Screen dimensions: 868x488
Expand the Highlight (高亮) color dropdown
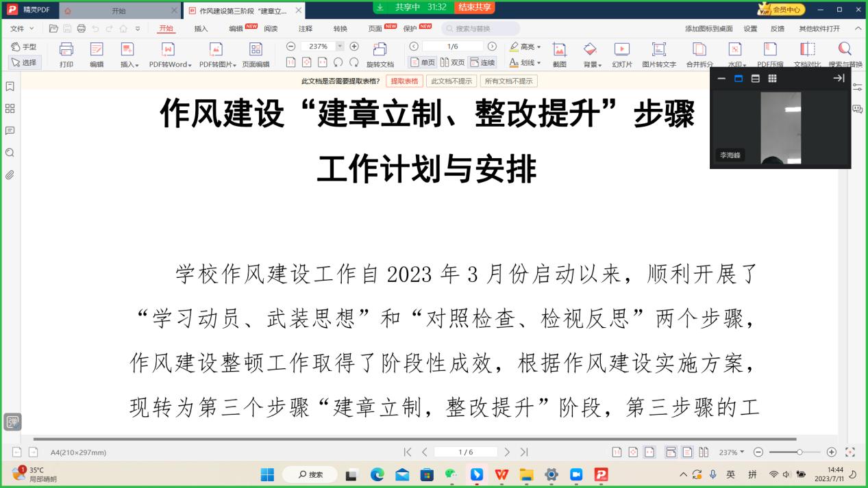538,47
